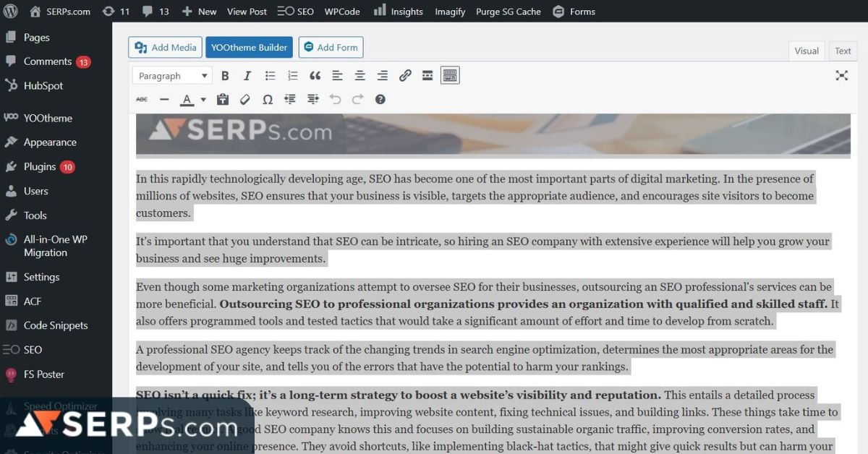The height and width of the screenshot is (454, 868).
Task: Insert a horizontal line
Action: (x=164, y=99)
